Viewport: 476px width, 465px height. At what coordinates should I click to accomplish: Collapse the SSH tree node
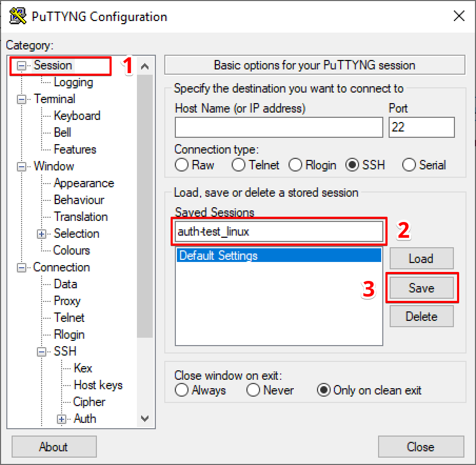[x=42, y=351]
